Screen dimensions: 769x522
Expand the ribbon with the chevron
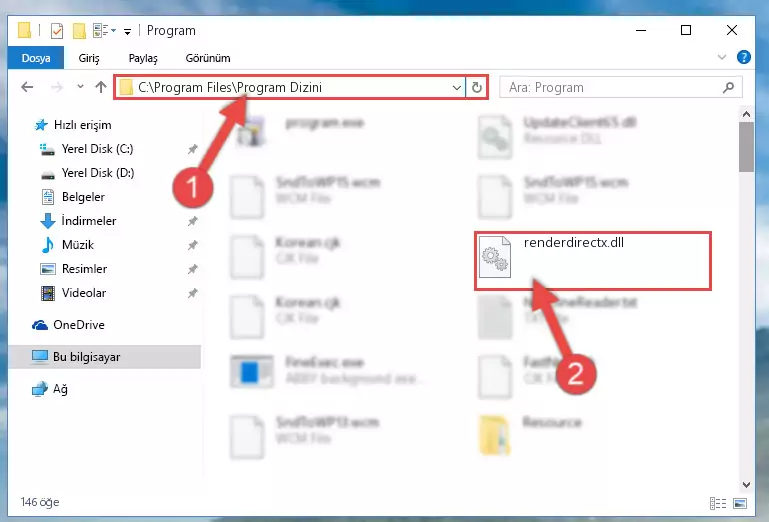tap(721, 57)
